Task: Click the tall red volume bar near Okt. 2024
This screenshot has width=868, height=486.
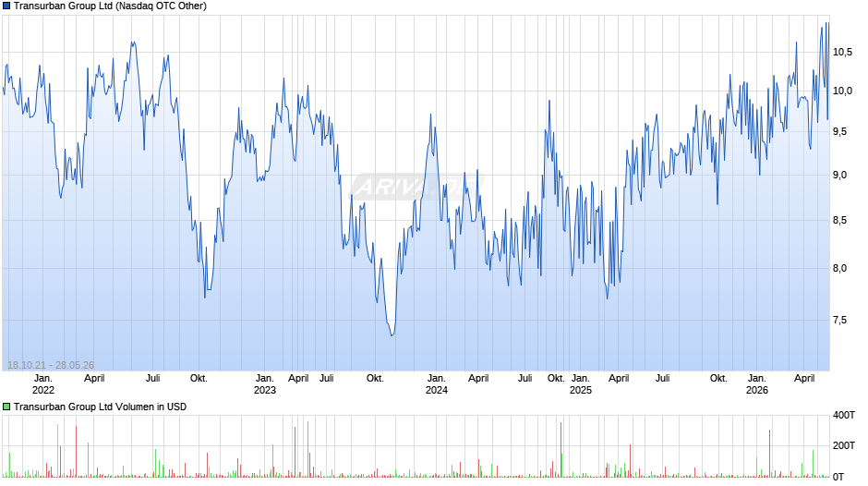Action: coord(561,449)
